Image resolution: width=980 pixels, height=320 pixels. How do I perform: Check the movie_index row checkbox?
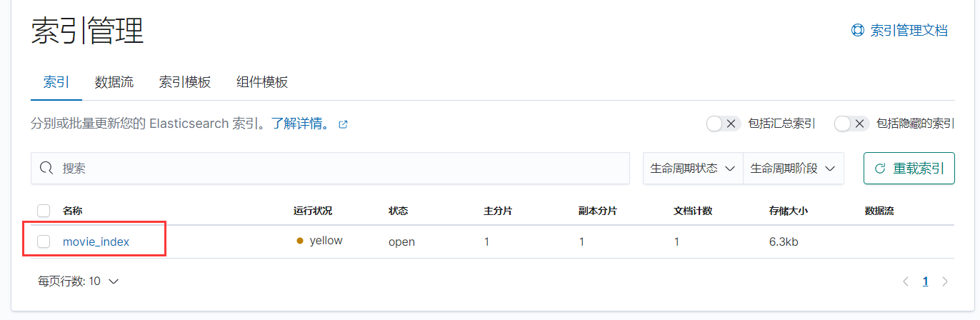point(44,241)
